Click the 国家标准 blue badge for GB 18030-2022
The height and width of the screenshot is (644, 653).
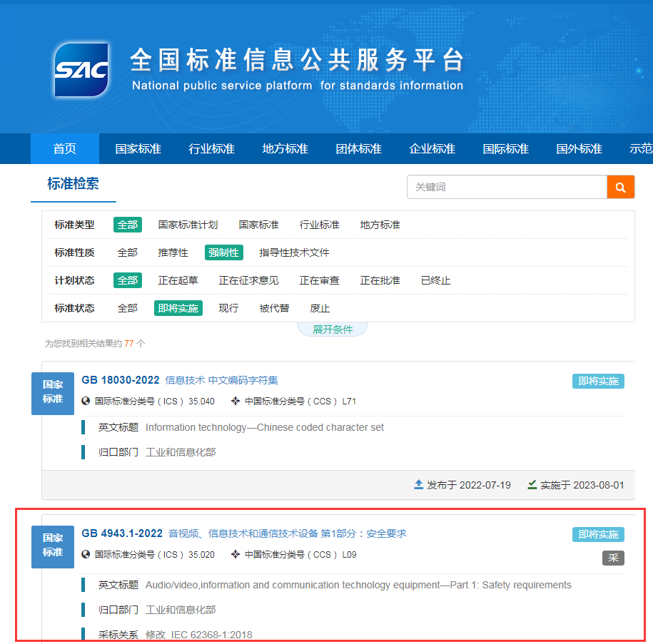53,394
